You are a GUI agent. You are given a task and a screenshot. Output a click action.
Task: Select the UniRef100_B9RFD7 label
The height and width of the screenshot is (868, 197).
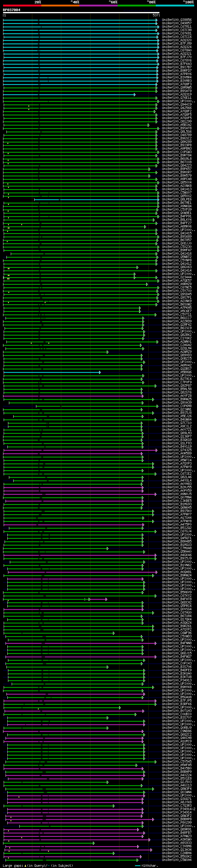tap(176, 71)
